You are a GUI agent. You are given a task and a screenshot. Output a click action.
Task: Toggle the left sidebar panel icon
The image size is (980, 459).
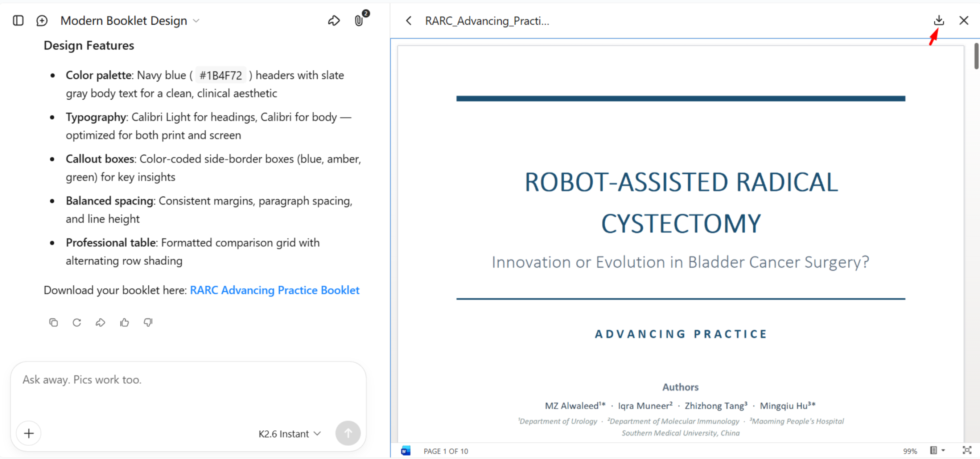click(18, 21)
